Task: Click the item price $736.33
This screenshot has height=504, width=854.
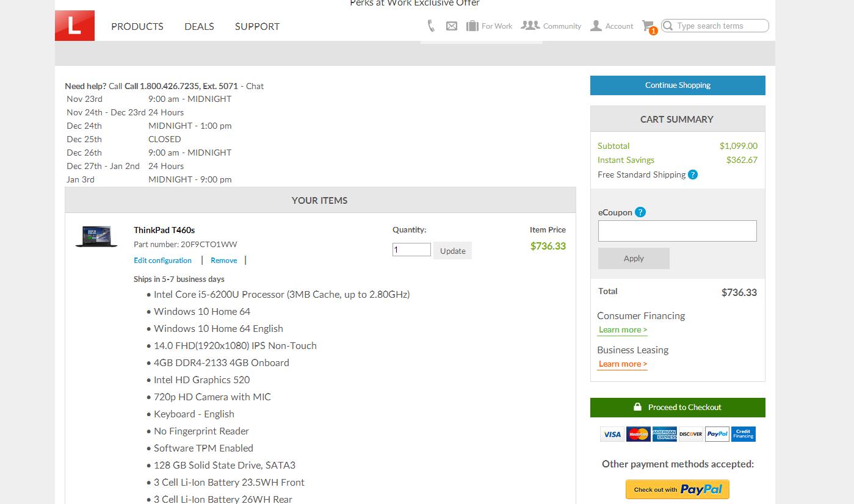Action: [548, 246]
